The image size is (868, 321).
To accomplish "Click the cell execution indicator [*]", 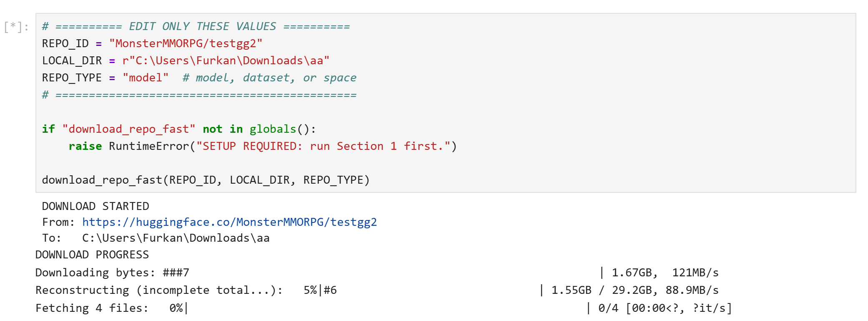I will click(x=16, y=27).
